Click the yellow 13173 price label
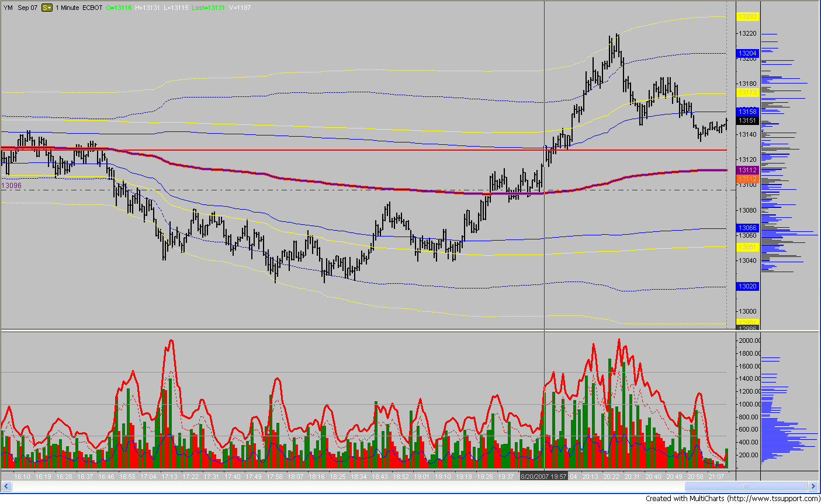 (x=747, y=93)
